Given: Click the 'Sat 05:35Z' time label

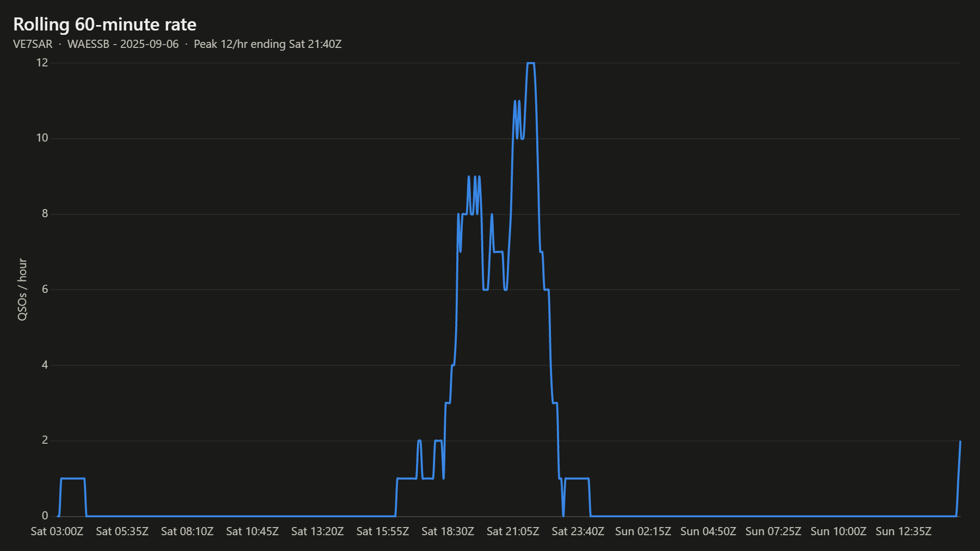Looking at the screenshot, I should coord(122,531).
